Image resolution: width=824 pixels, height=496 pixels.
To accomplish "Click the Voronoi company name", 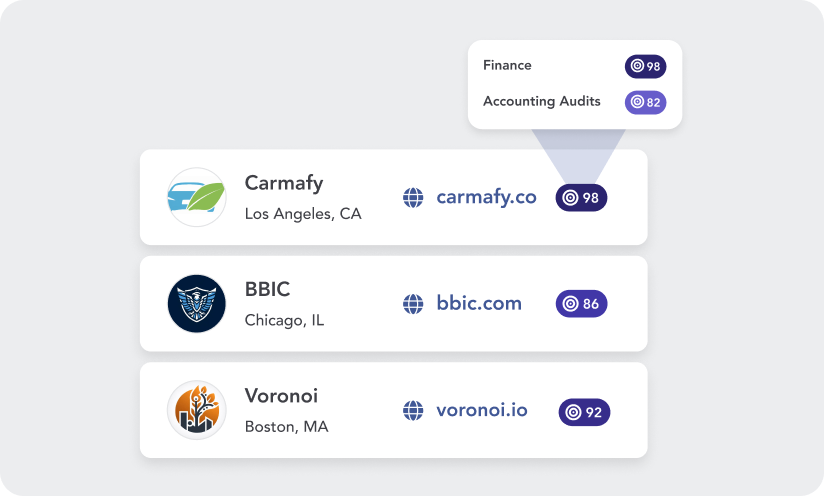I will point(281,396).
